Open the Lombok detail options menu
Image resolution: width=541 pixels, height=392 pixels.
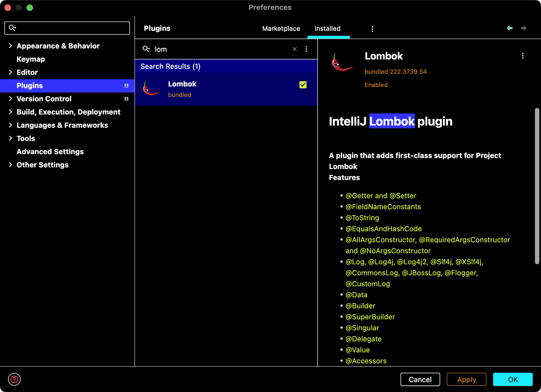523,56
